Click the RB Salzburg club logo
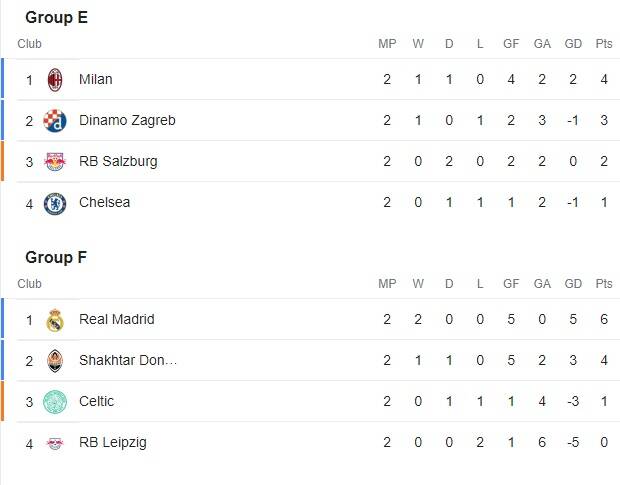Image resolution: width=620 pixels, height=485 pixels. (55, 162)
